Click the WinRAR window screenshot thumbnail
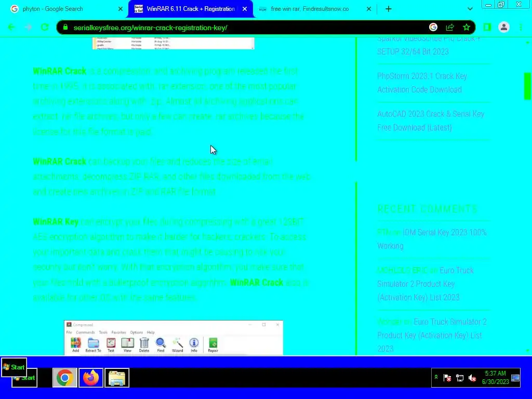This screenshot has width=532, height=399. pos(174,338)
